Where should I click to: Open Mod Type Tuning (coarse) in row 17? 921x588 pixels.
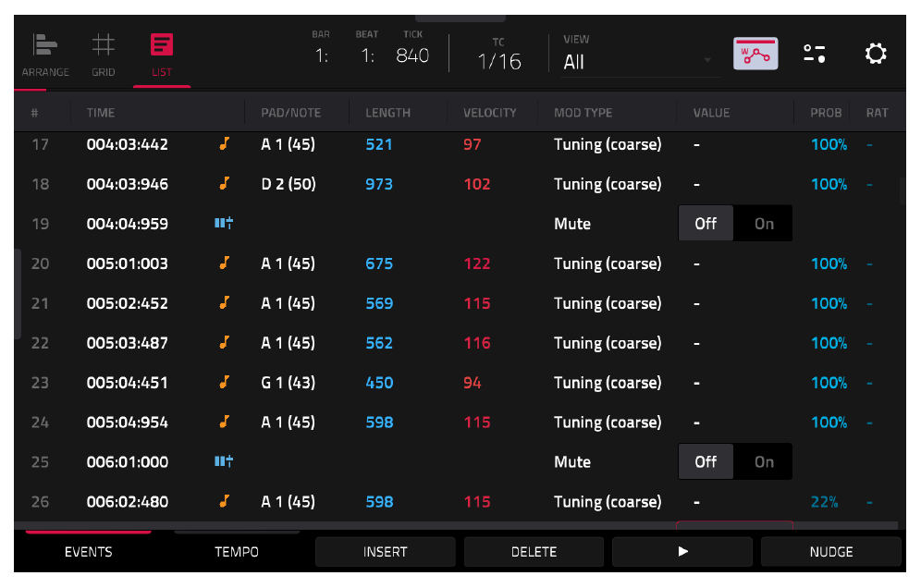tap(608, 144)
